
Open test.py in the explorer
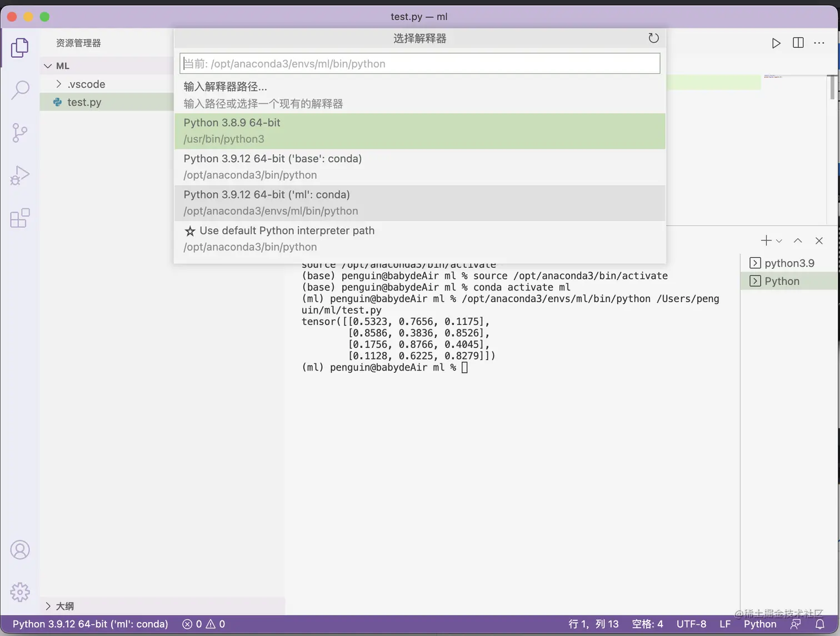(106, 102)
